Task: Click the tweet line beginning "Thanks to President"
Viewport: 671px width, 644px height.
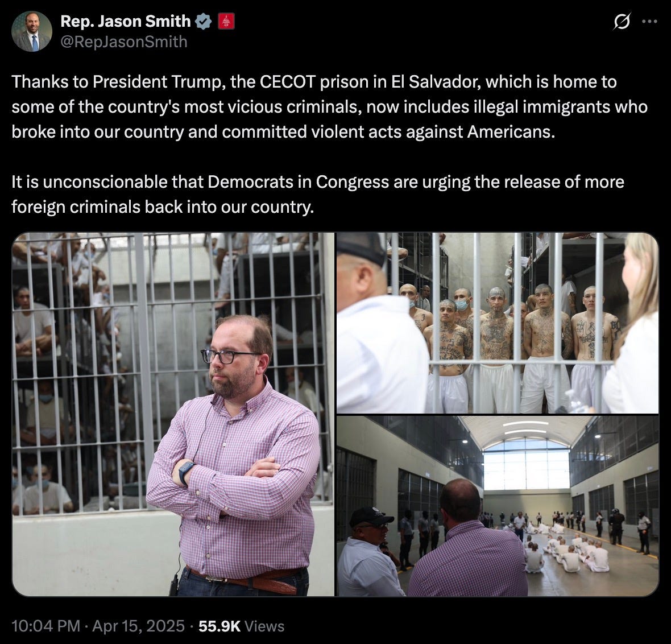Action: click(314, 82)
